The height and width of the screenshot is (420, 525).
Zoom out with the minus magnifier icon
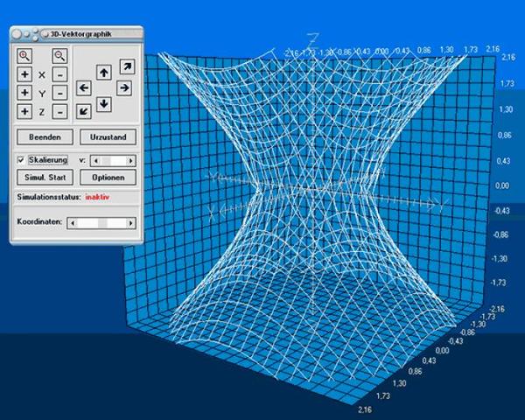(x=59, y=56)
